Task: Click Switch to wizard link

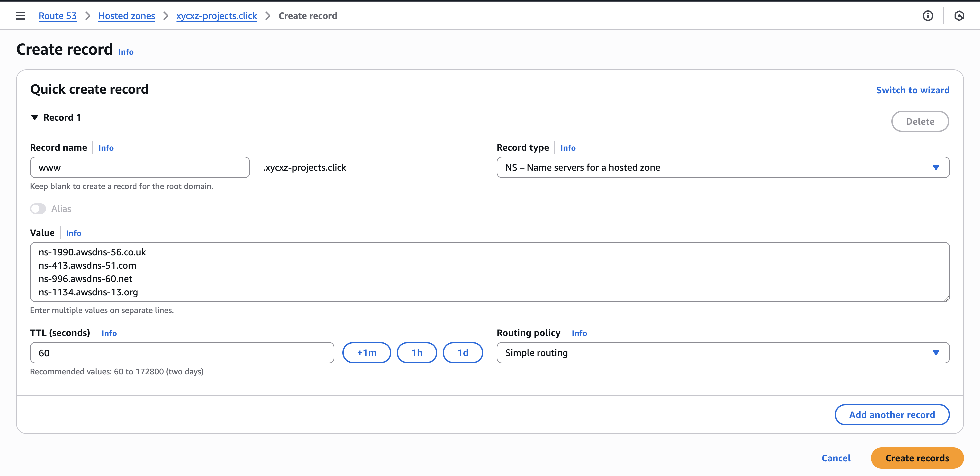Action: click(912, 90)
